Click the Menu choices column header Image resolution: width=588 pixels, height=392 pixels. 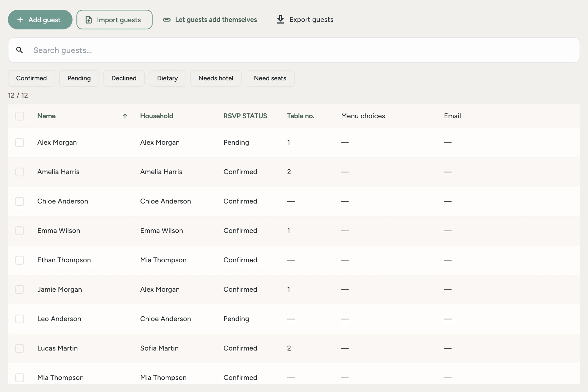pos(363,116)
